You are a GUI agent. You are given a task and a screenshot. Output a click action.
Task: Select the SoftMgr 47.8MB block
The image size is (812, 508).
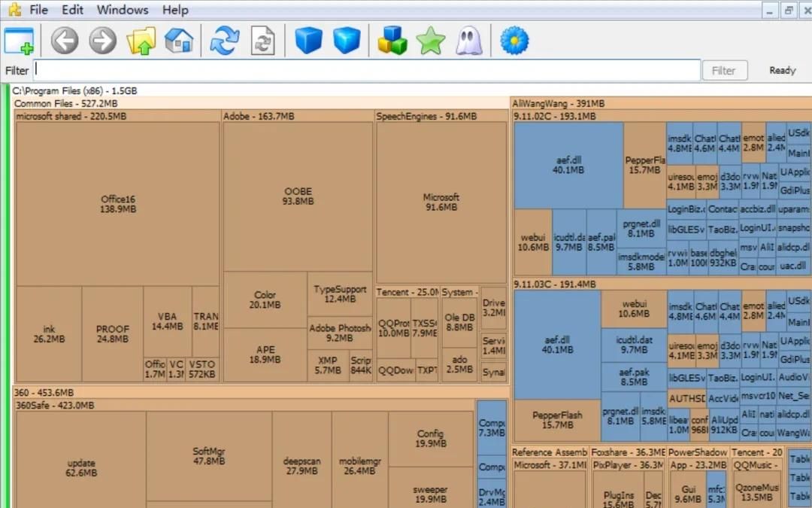[209, 455]
